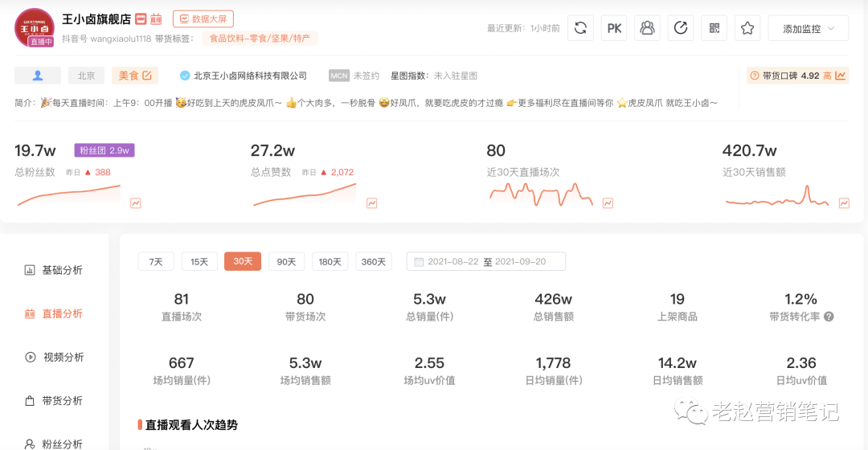Viewport: 868px width, 450px height.
Task: Click the 1,778 日均销量(件) value
Action: pyautogui.click(x=553, y=363)
